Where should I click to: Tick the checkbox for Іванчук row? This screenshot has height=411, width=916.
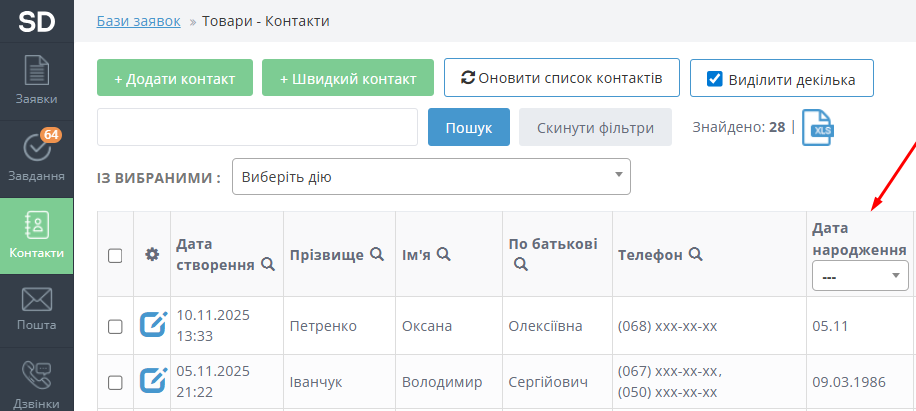tap(115, 382)
